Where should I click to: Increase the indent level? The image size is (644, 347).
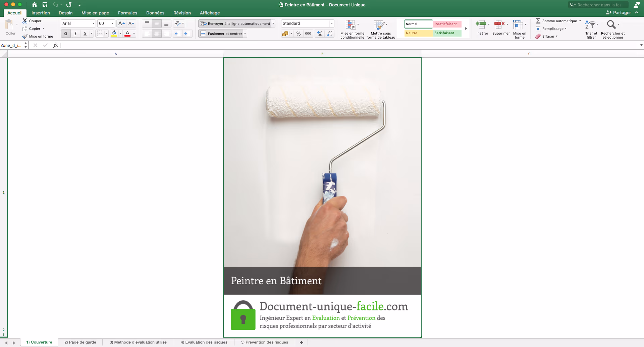pos(187,34)
